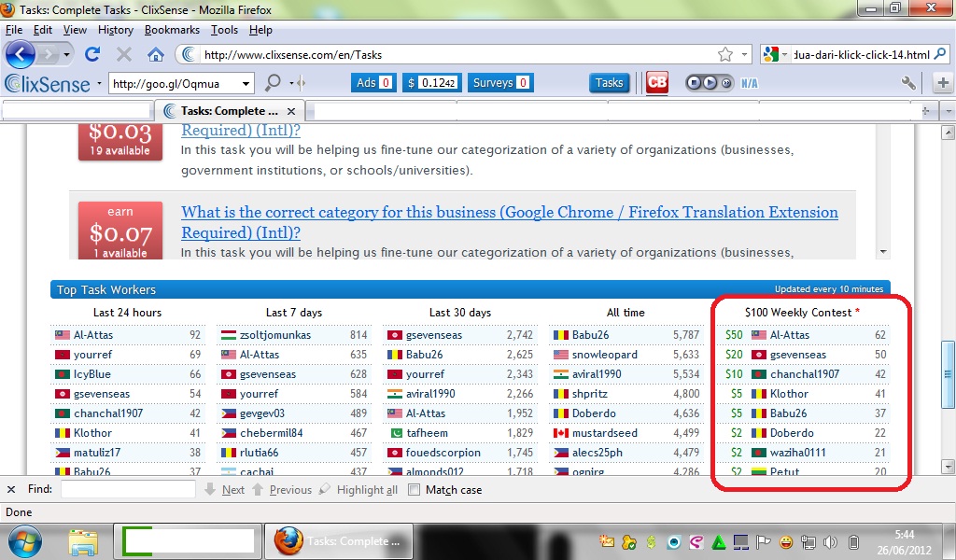Click snowleopard in the All time list
The height and width of the screenshot is (560, 956).
pyautogui.click(x=604, y=355)
